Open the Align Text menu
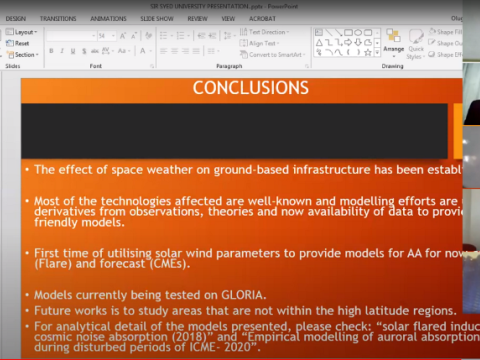 pyautogui.click(x=260, y=43)
